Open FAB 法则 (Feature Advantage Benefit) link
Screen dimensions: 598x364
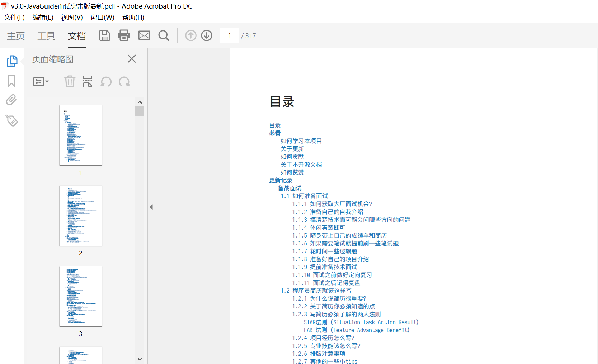(x=357, y=330)
